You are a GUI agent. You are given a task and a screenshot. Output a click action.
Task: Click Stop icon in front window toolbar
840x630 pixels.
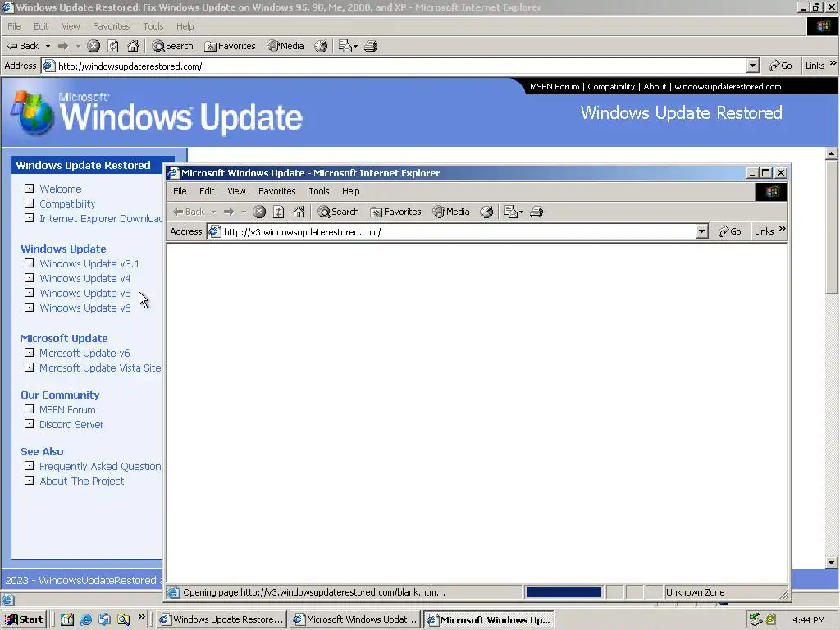point(259,212)
